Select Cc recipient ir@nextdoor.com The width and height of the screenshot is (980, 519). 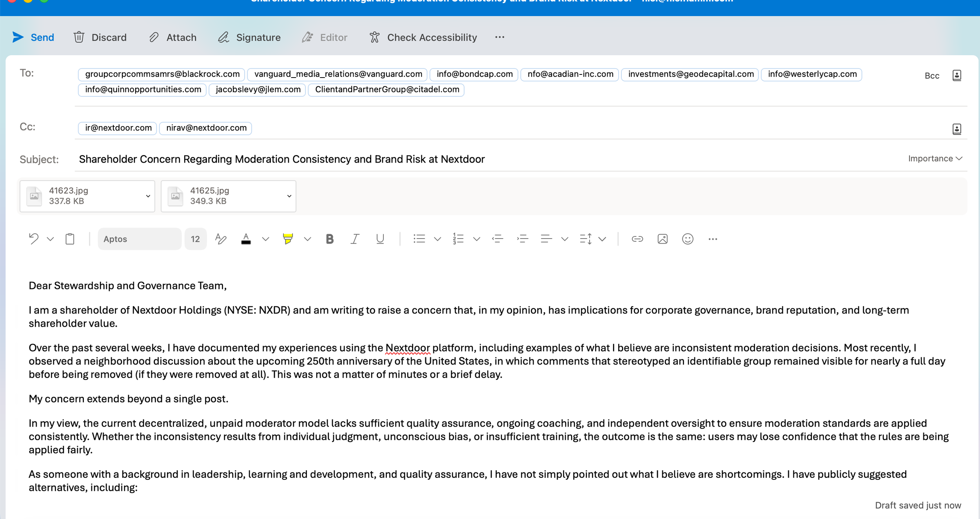(x=118, y=128)
